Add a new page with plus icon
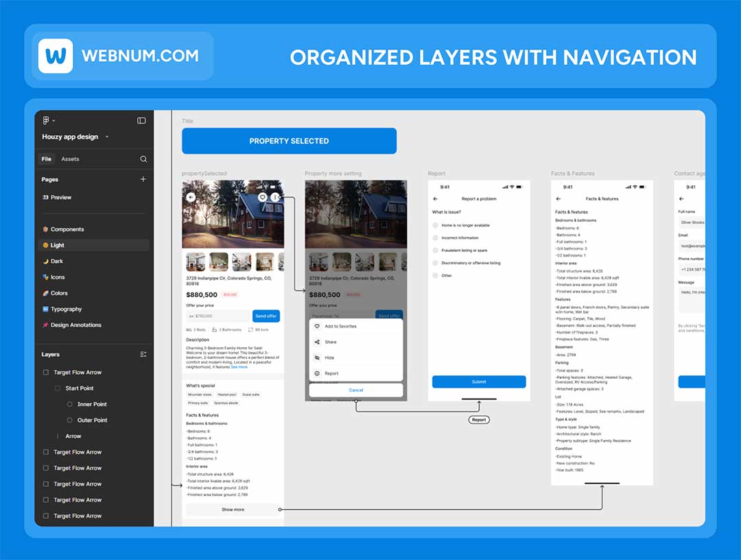The width and height of the screenshot is (741, 560). click(143, 179)
